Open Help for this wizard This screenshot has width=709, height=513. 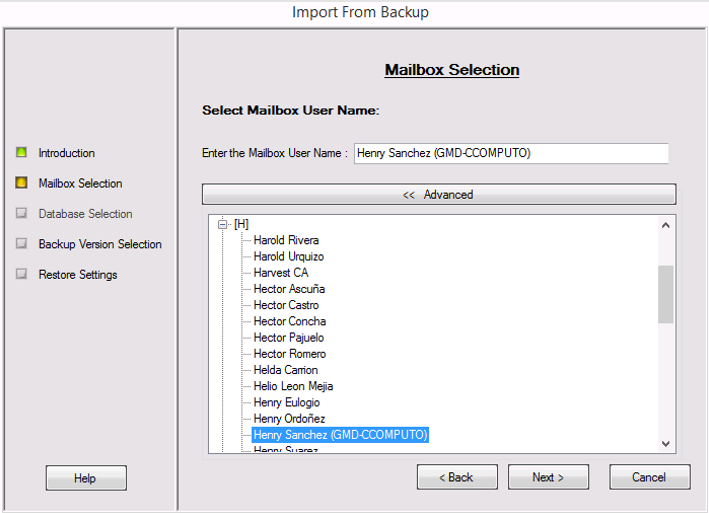pos(86,478)
